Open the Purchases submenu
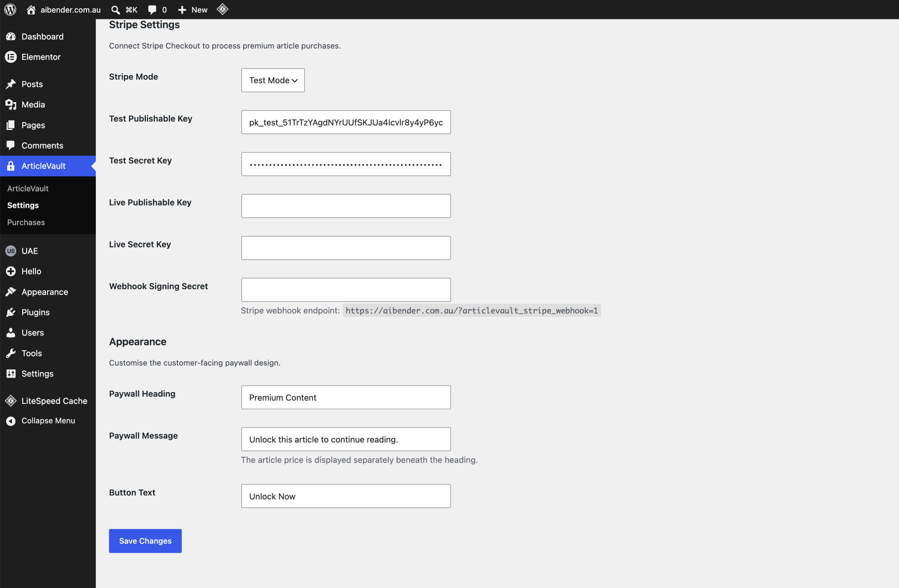 [26, 223]
